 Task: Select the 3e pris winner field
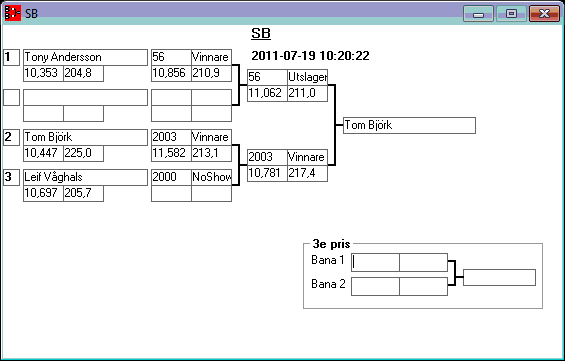(x=499, y=277)
